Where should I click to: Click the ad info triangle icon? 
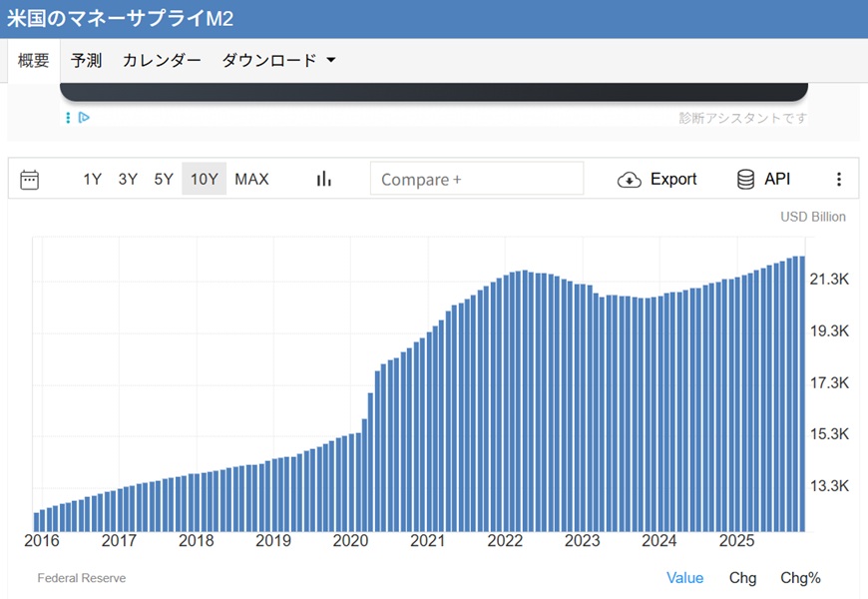pyautogui.click(x=85, y=118)
